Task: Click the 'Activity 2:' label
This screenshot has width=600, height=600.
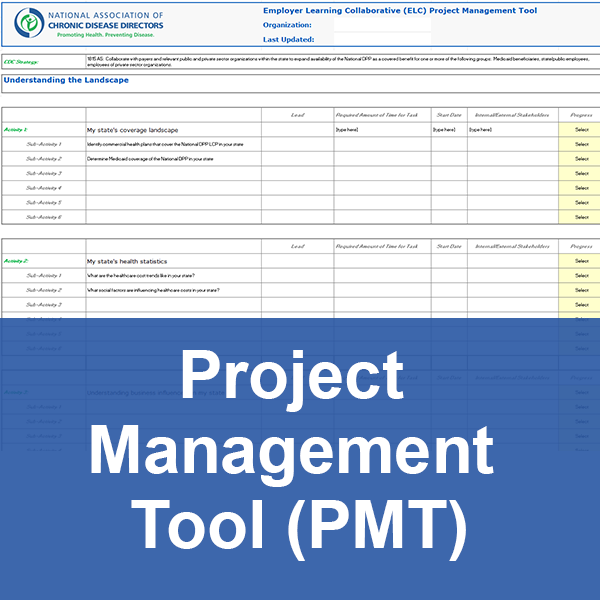Action: click(16, 261)
